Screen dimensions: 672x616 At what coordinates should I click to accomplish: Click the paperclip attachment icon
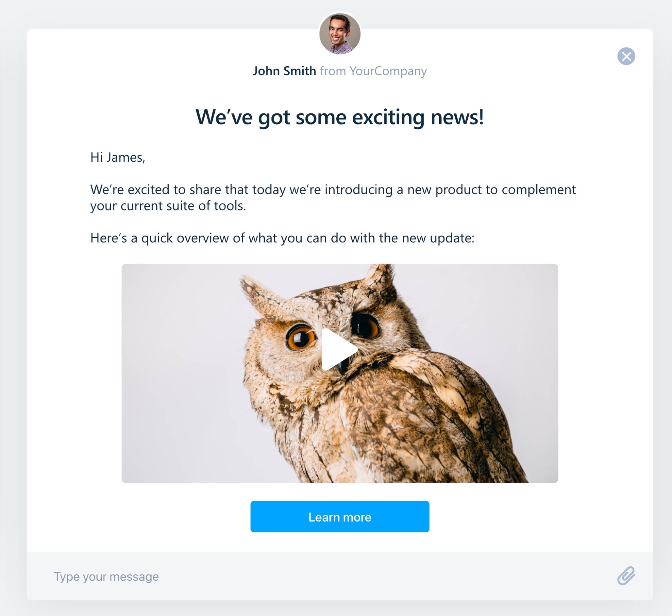(x=626, y=576)
